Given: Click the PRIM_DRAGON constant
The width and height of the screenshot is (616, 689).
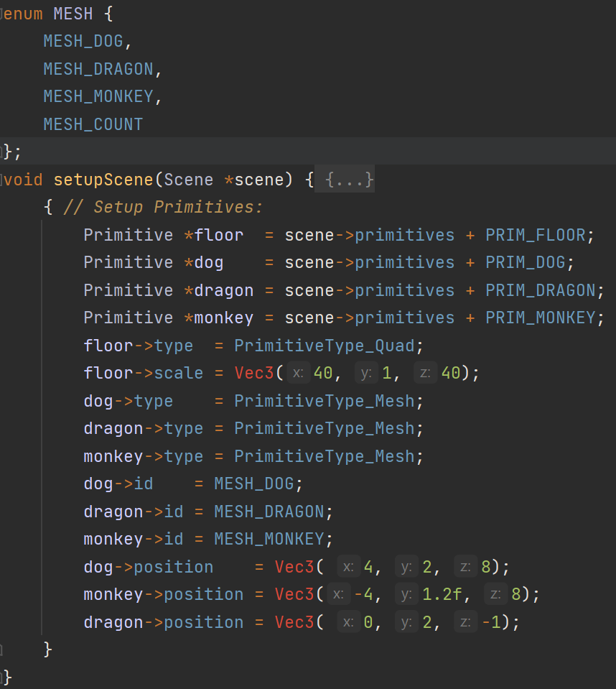Looking at the screenshot, I should click(540, 290).
